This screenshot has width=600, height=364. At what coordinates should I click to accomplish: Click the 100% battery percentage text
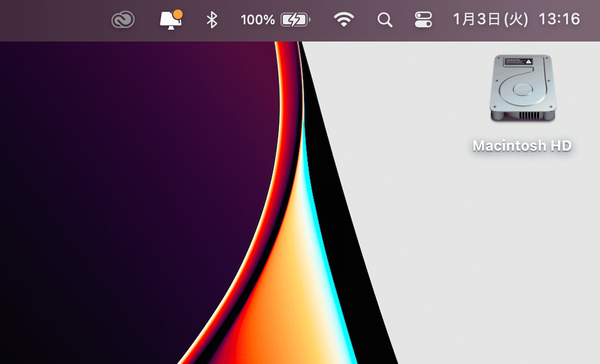coord(257,20)
